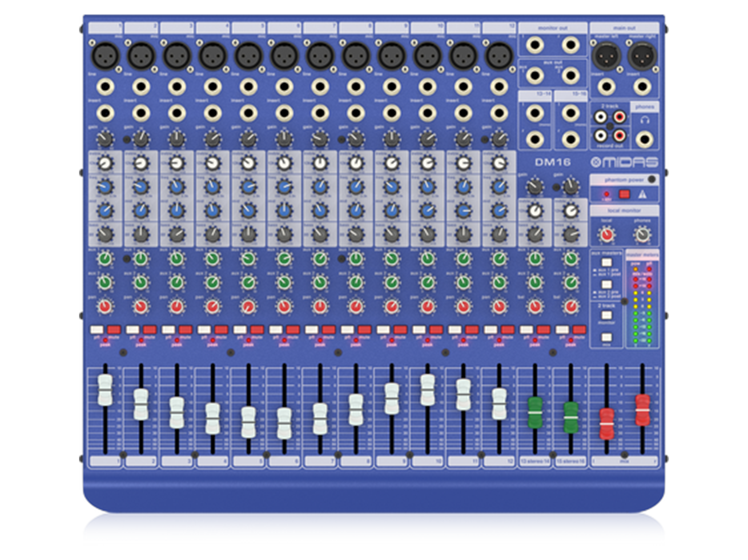748x560 pixels.
Task: Click channel 3 green aux 1 knob
Action: pyautogui.click(x=177, y=259)
